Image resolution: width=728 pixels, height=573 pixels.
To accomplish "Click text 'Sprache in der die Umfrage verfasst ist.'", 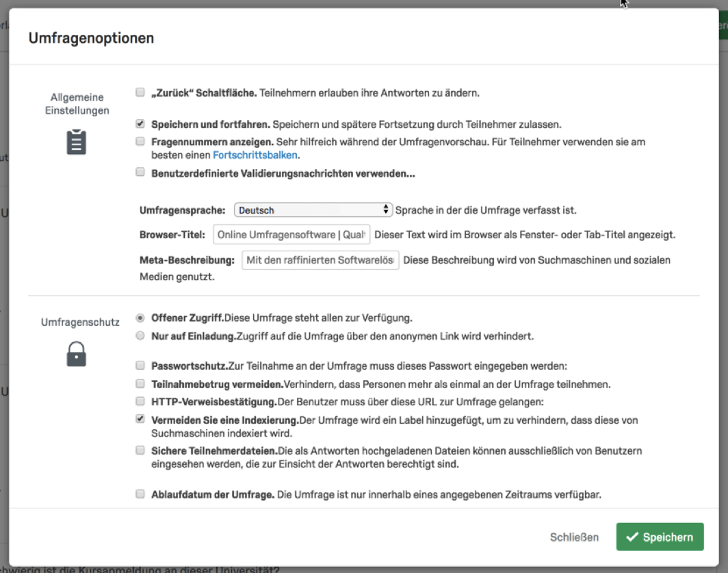I will (486, 210).
